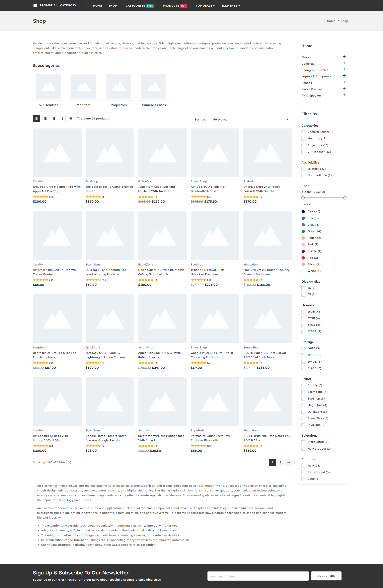383x588 pixels.
Task: Select the Peach color swatch
Action: tap(303, 238)
